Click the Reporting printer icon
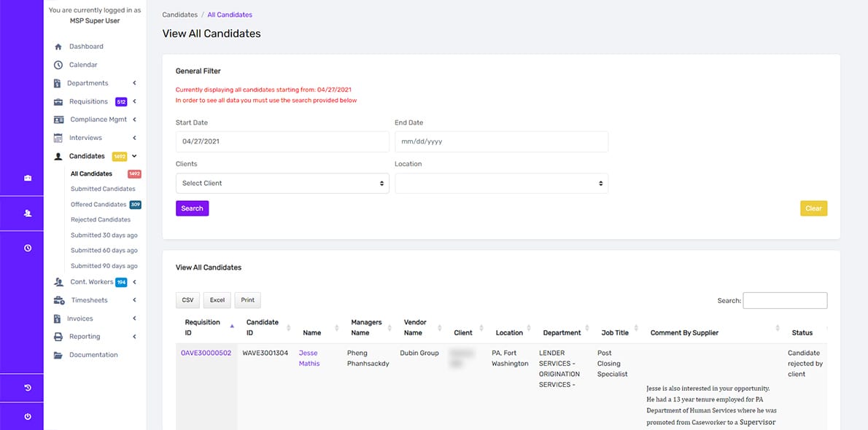The width and height of the screenshot is (868, 430). coord(58,337)
